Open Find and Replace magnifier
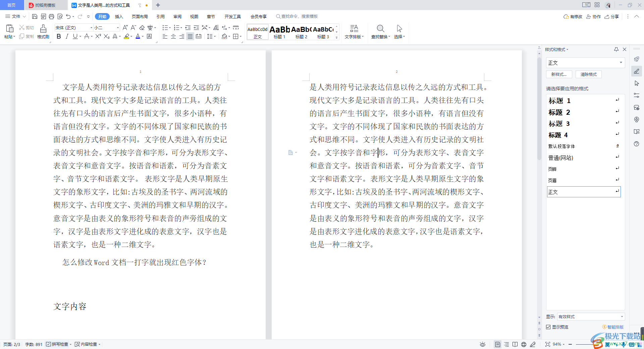This screenshot has height=349, width=644. 380,29
